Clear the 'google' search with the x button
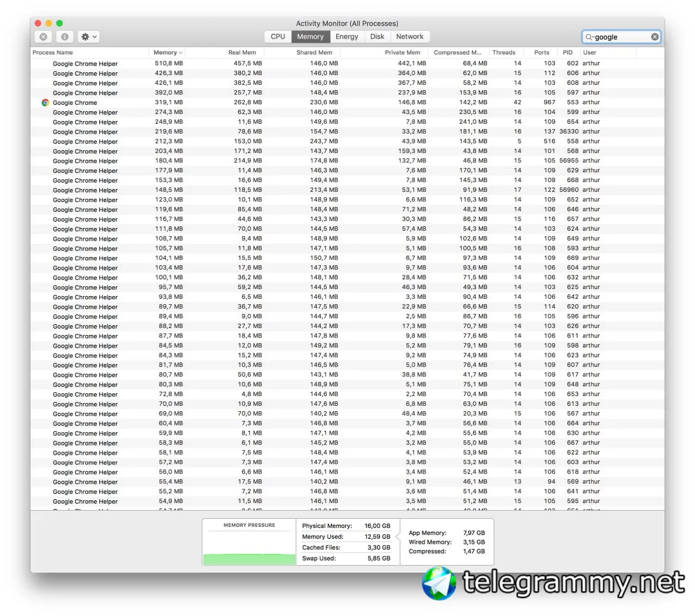Screen dimensions: 695x616 655,37
